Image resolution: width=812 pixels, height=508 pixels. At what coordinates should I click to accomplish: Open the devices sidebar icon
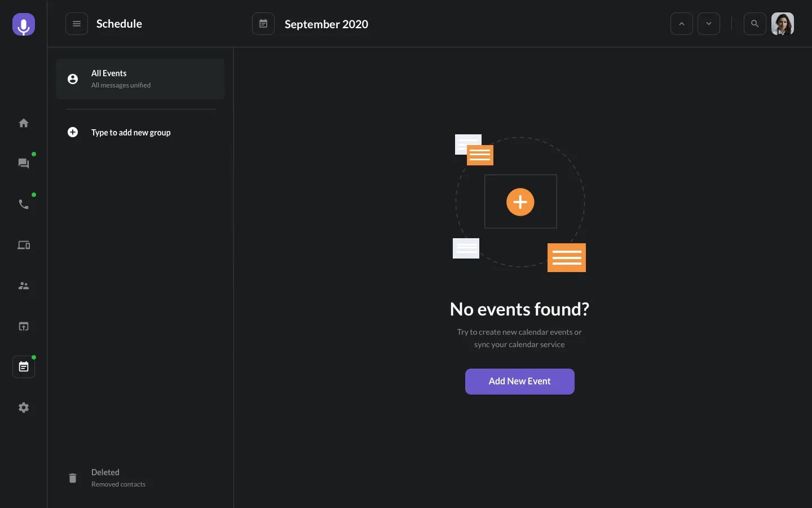click(24, 245)
